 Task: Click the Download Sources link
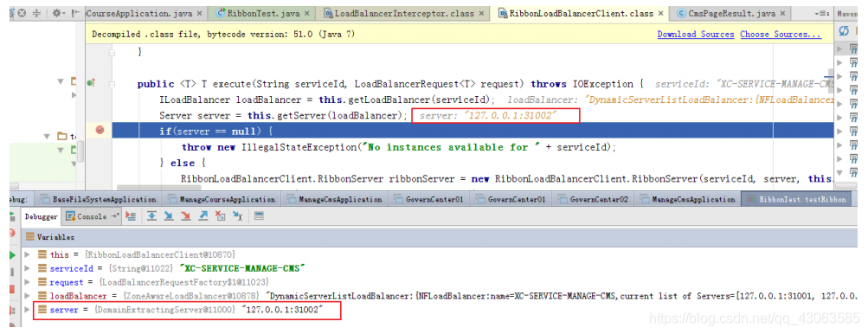pyautogui.click(x=695, y=35)
